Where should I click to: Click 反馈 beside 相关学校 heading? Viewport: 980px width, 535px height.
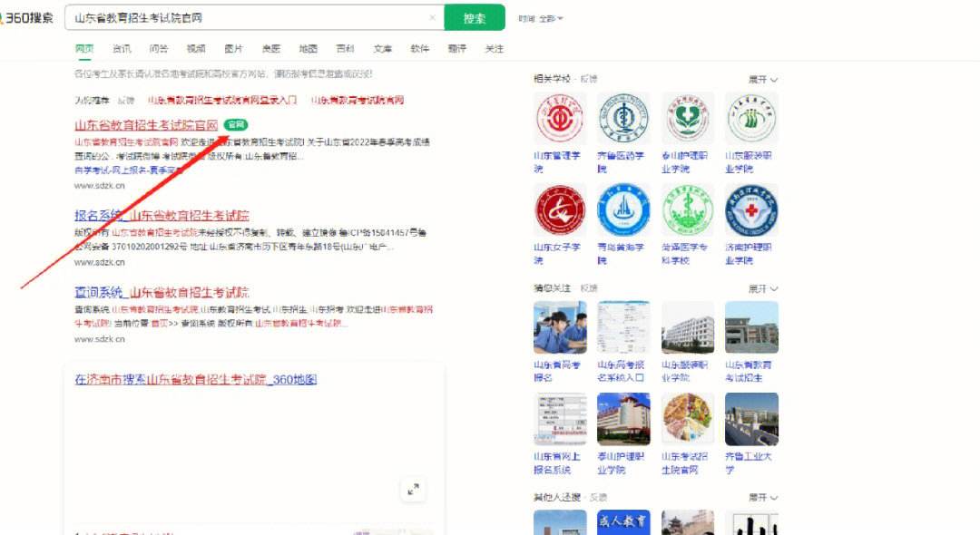(589, 79)
